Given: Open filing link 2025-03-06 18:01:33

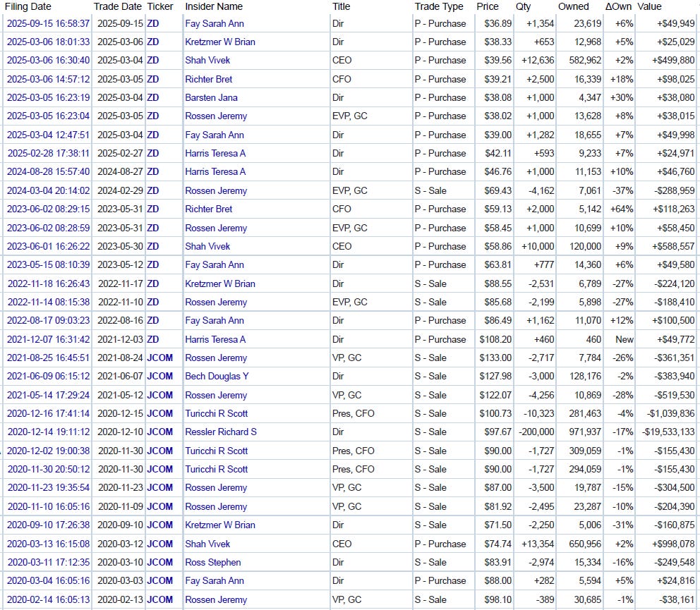Looking at the screenshot, I should tap(48, 42).
